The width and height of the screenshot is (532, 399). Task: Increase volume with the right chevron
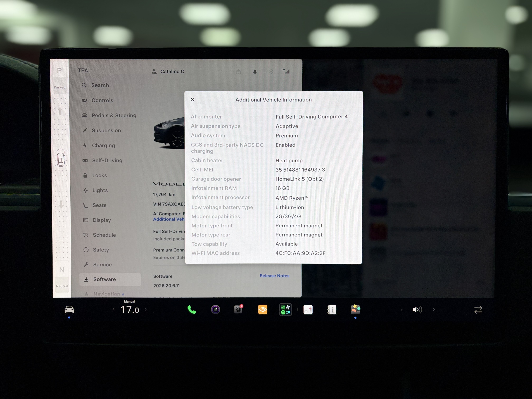tap(434, 310)
